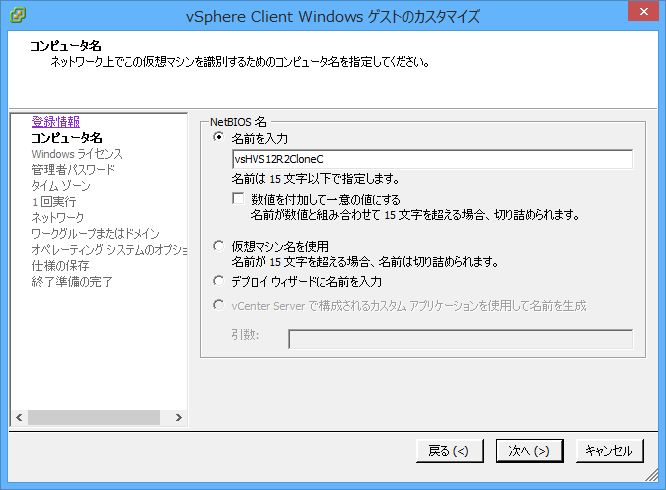Click オペレーティング システムのオプション step
The image size is (666, 490).
pos(109,250)
